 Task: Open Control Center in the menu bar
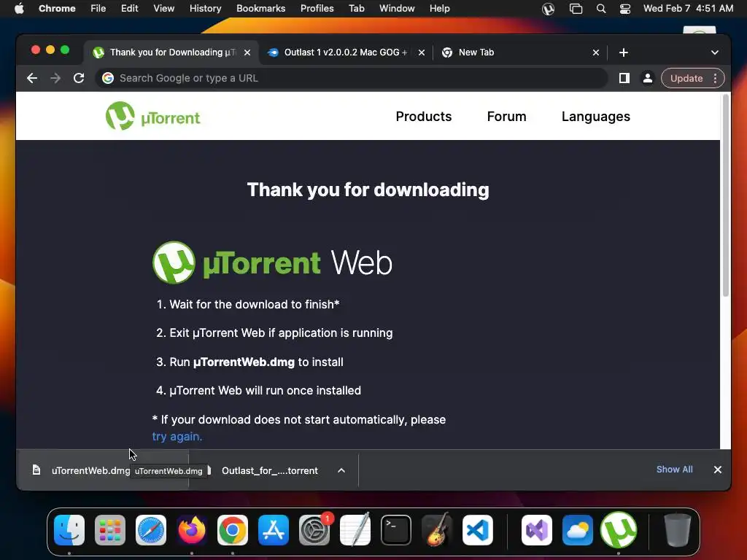click(625, 9)
